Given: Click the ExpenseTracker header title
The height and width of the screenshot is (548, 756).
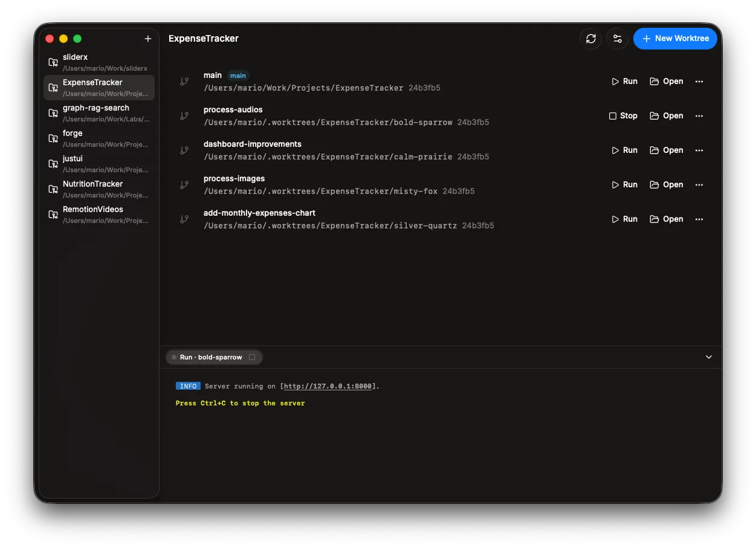Looking at the screenshot, I should 204,39.
